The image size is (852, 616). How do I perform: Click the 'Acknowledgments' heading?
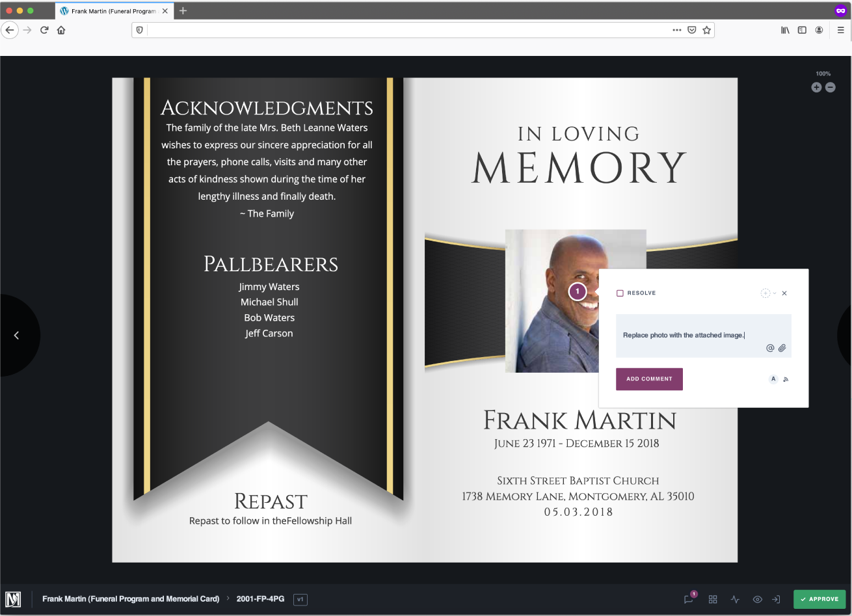[x=267, y=108]
